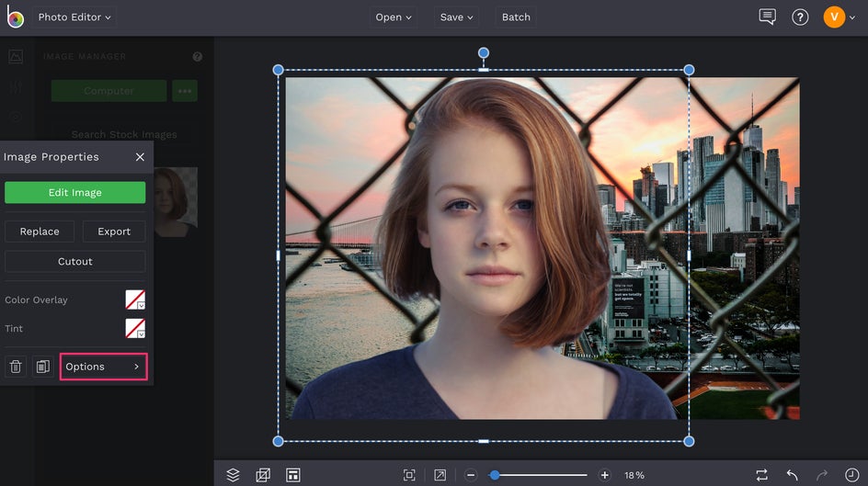Click the green Edit Image button
The width and height of the screenshot is (868, 486).
(x=74, y=193)
